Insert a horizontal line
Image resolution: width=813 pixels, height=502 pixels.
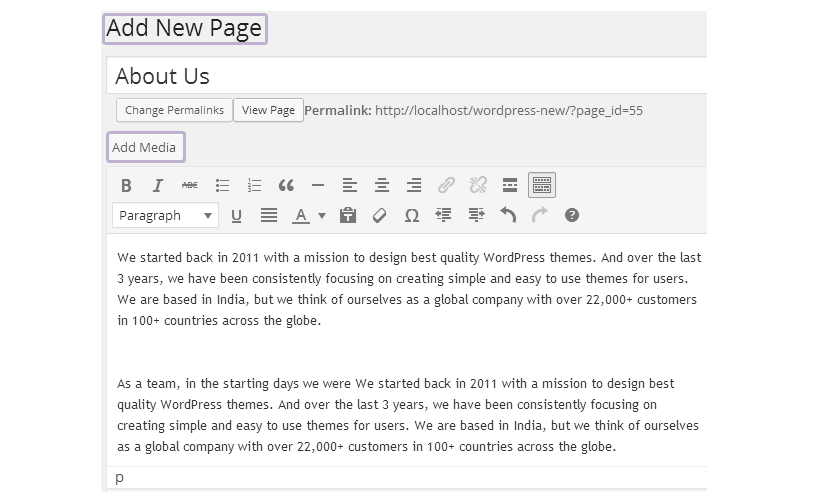[318, 185]
